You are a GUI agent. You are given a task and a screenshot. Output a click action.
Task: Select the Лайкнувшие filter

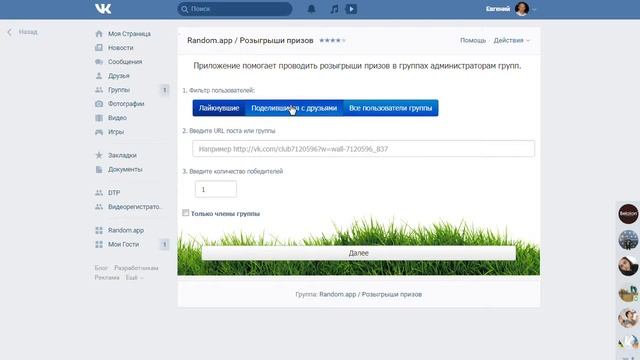219,108
